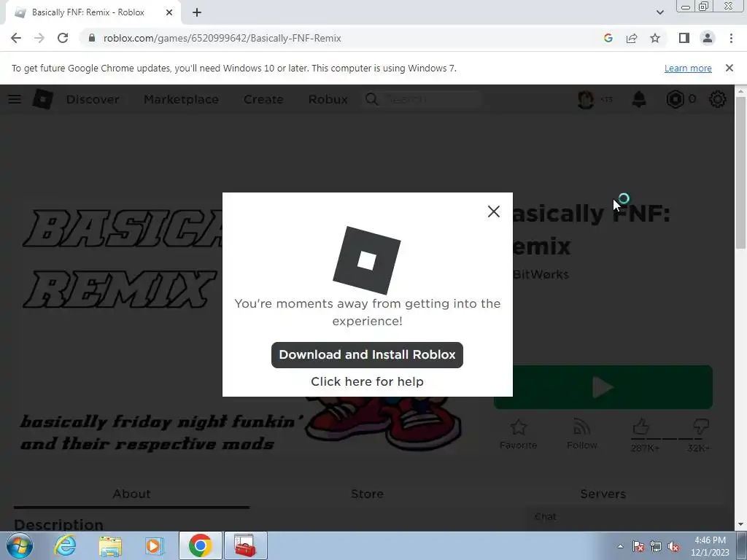Click the Robux balance icon
Image resolution: width=747 pixels, height=560 pixels.
pos(675,99)
